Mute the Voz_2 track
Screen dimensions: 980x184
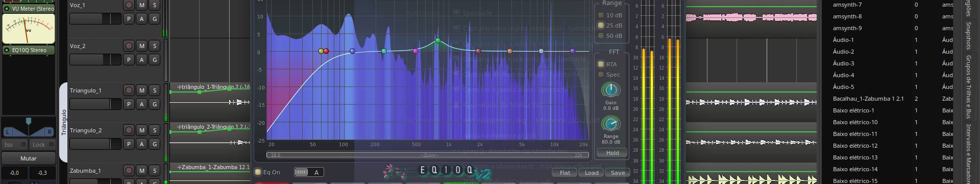pyautogui.click(x=141, y=45)
